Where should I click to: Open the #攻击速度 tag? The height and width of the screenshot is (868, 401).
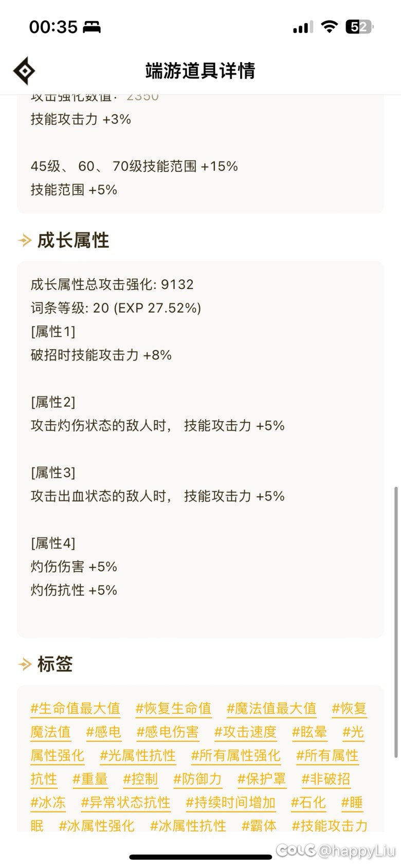click(x=245, y=732)
